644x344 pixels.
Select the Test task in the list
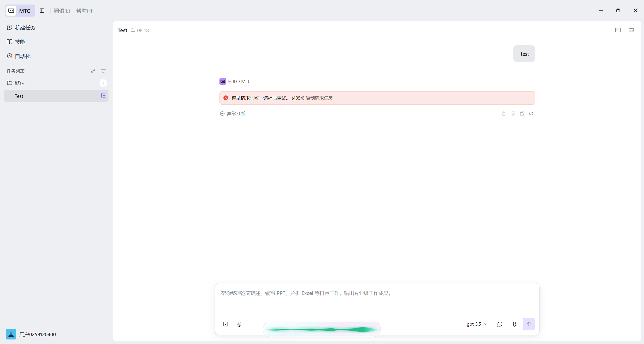[x=56, y=96]
